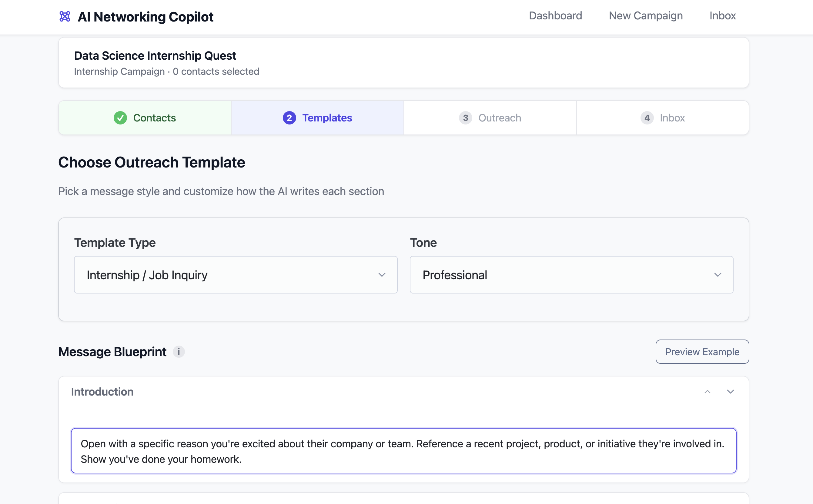Screen dimensions: 813x504
Task: Click the step 3 Outreach number badge
Action: pyautogui.click(x=465, y=118)
